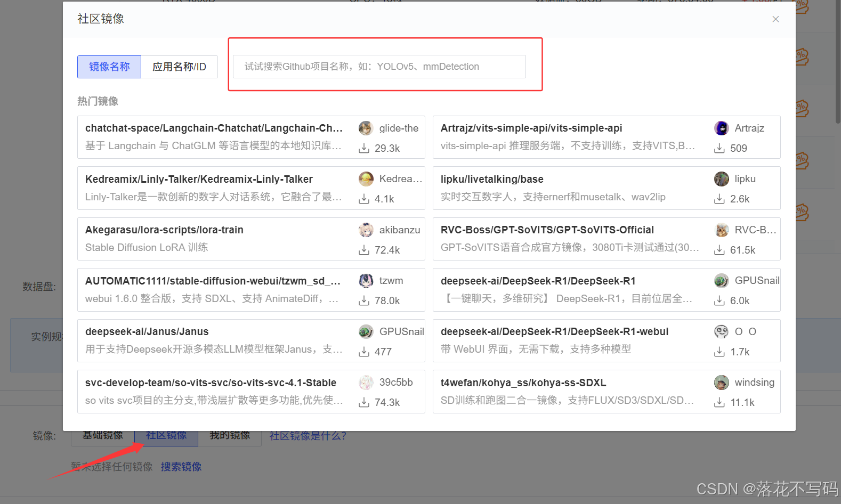Click 'webui 1.6.0 整合版' description
This screenshot has height=504, width=841.
pos(212,298)
